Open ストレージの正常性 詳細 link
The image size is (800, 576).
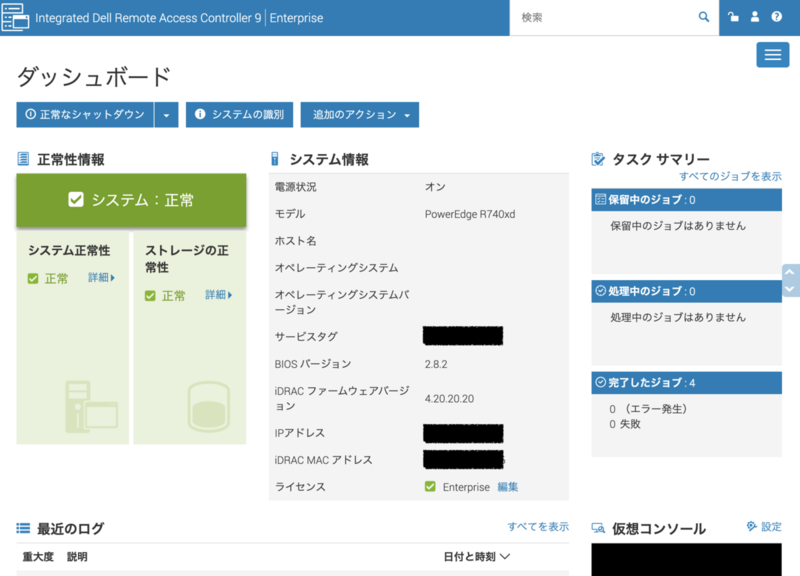tap(218, 295)
